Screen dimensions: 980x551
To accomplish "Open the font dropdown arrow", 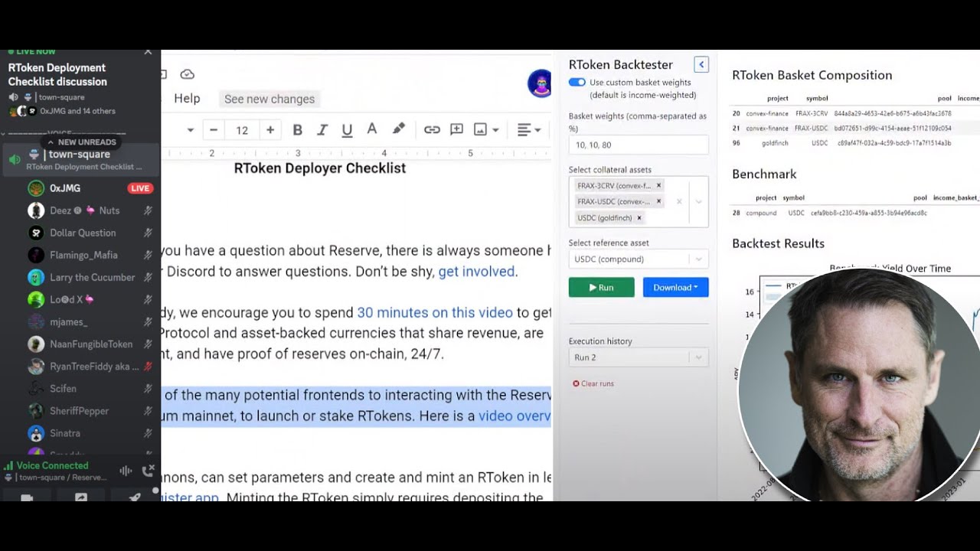I will tap(190, 130).
